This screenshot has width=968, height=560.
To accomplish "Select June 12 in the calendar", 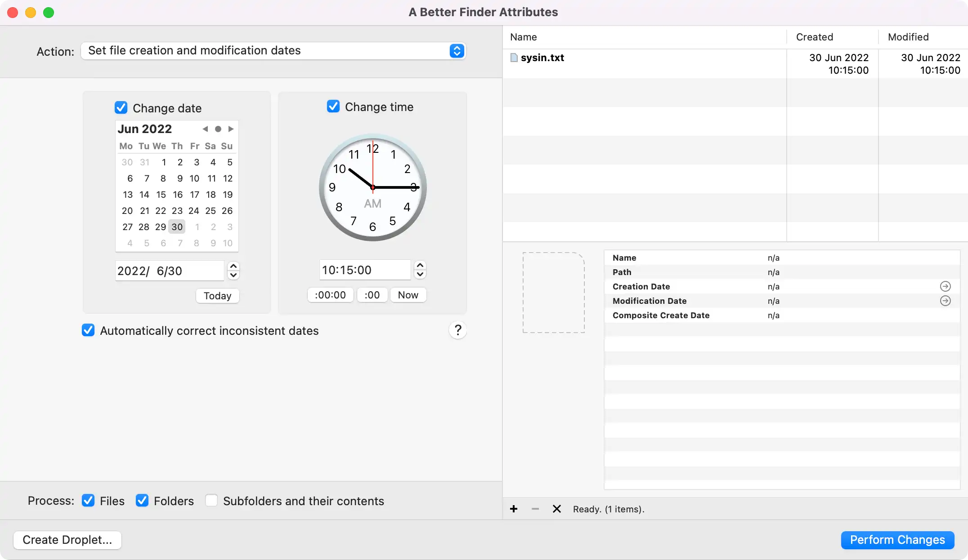I will 228,178.
